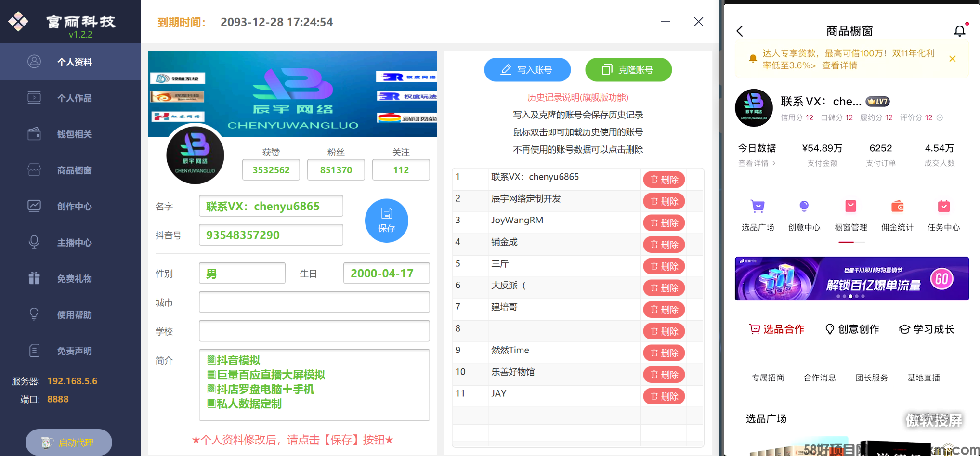Open the 创作中心 sidebar section
The height and width of the screenshot is (456, 980).
[70, 206]
